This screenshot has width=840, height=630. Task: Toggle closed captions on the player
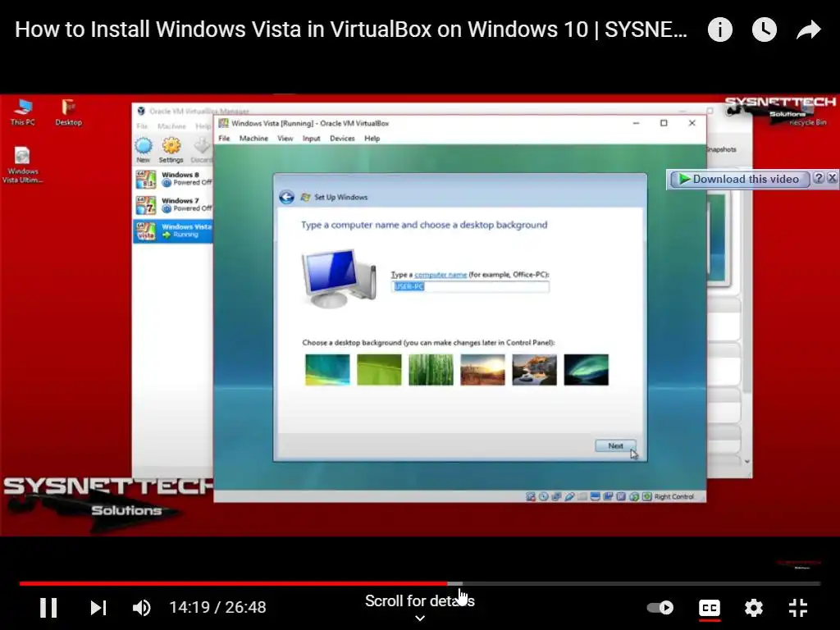pyautogui.click(x=710, y=608)
